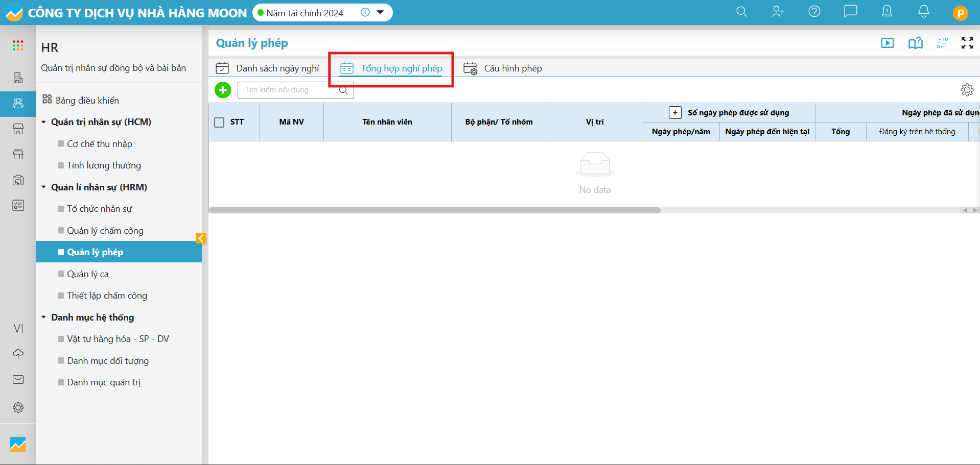Click the Tìm kiếm nội dung search field
Image resolution: width=980 pixels, height=465 pixels.
(289, 90)
